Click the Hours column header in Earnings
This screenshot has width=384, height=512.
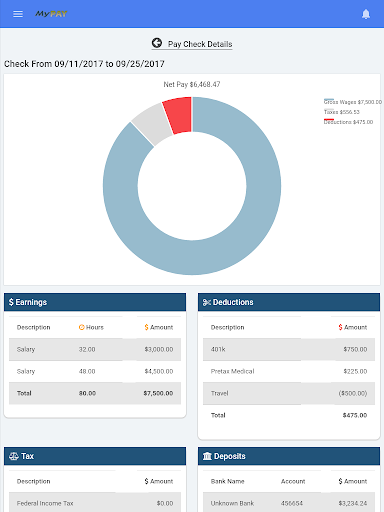91,327
